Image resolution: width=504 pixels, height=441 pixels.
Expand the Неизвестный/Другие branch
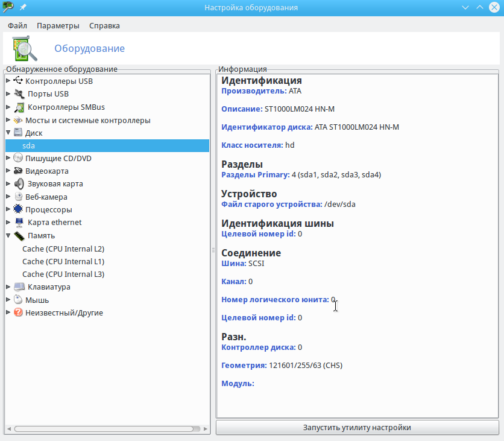[8, 313]
